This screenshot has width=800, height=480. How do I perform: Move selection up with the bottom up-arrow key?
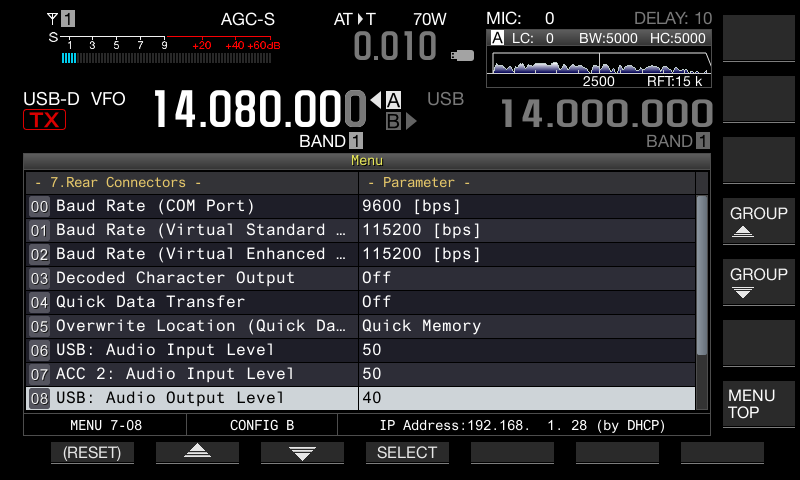click(197, 452)
